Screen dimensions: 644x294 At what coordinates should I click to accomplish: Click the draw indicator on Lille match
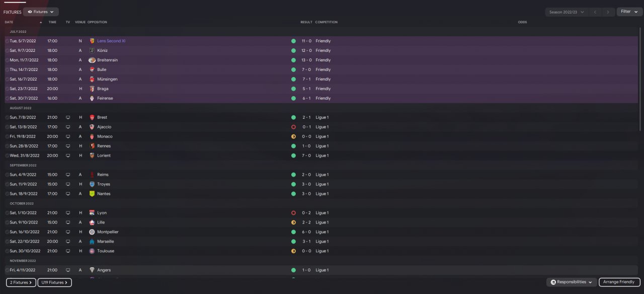[293, 223]
